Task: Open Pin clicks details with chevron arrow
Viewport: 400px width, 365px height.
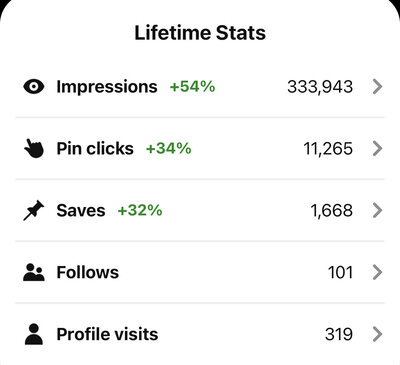Action: [377, 149]
